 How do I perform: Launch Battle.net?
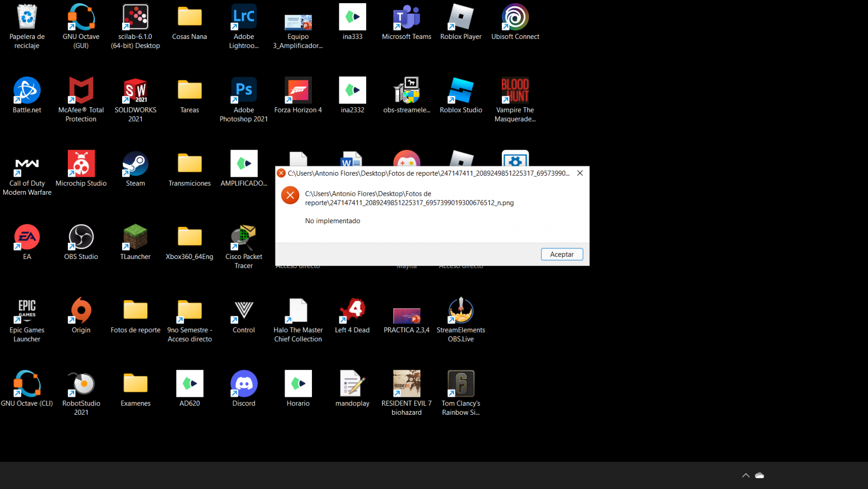point(27,95)
